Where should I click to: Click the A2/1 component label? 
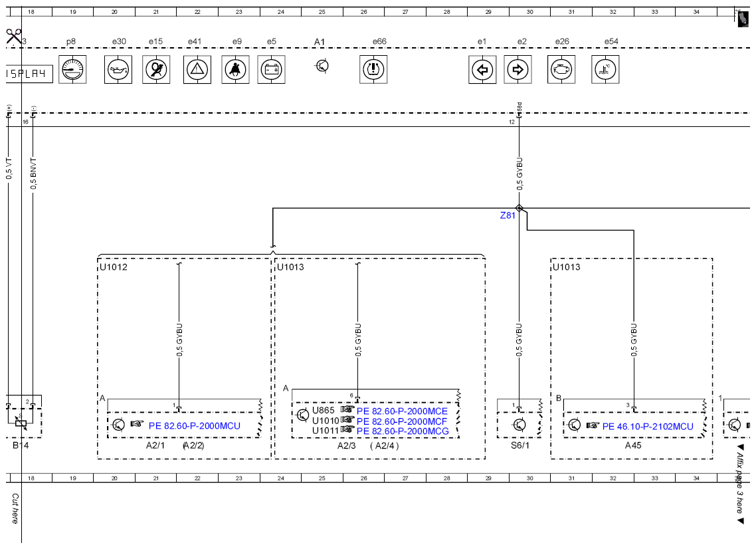pyautogui.click(x=155, y=445)
